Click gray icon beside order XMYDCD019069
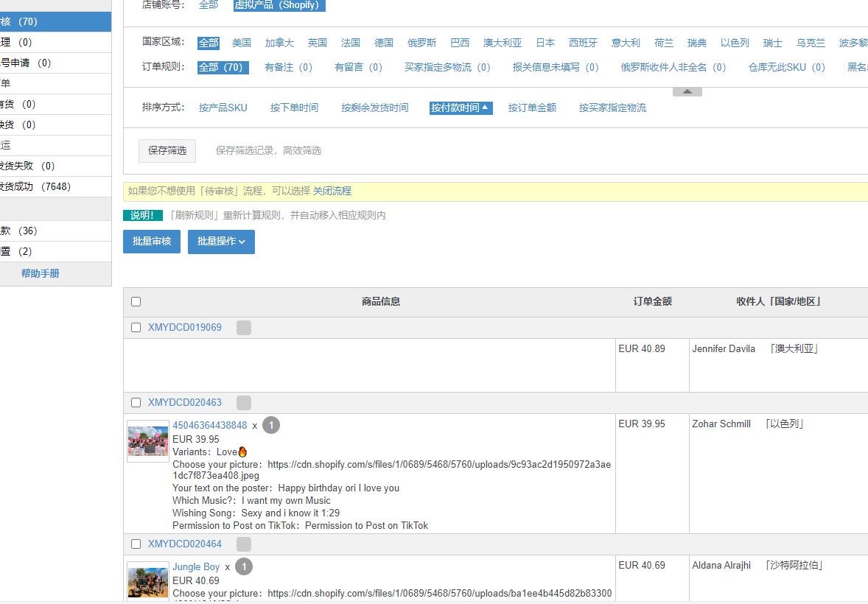The width and height of the screenshot is (868, 604). tap(244, 328)
